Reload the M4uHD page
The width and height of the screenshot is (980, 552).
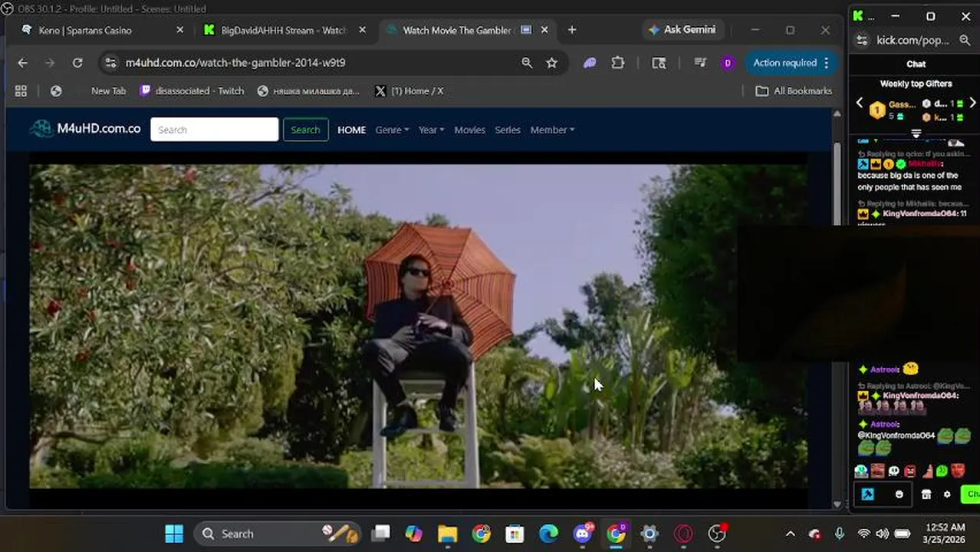(77, 63)
